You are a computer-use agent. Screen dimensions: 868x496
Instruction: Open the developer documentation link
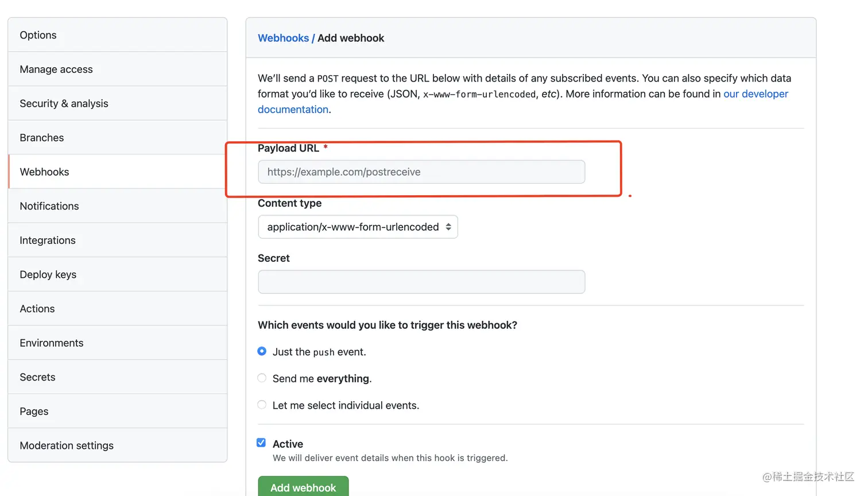[x=755, y=94]
